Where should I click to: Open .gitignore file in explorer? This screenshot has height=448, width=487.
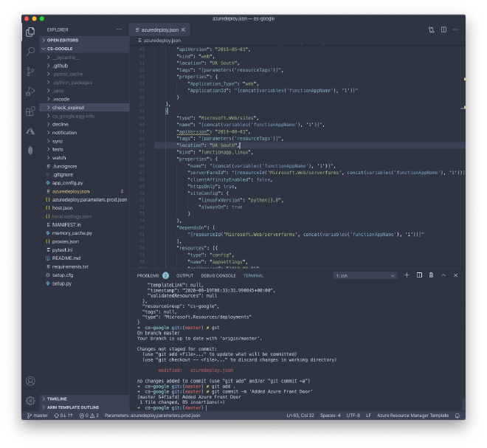[x=84, y=175]
